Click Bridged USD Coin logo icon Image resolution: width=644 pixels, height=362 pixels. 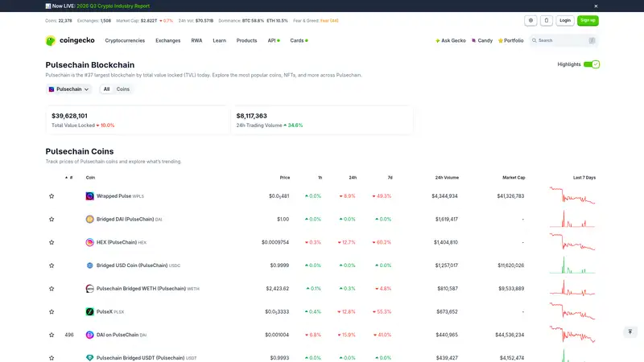pyautogui.click(x=89, y=265)
